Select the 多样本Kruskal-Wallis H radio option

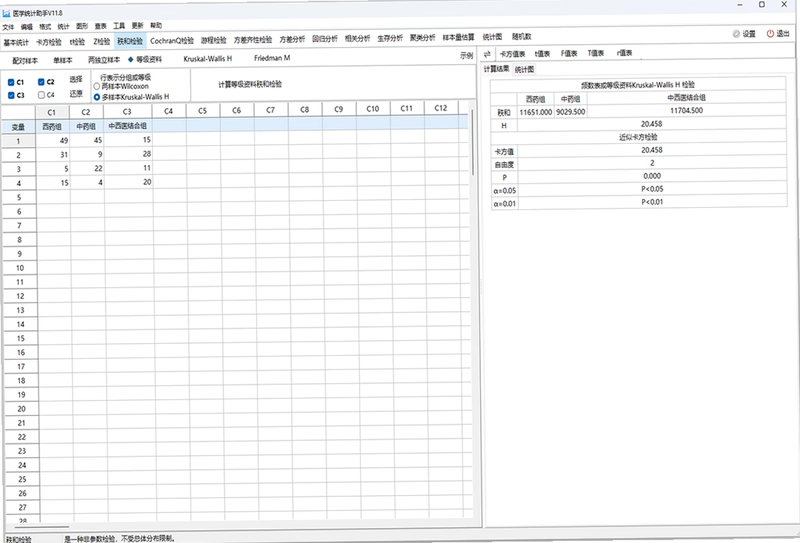click(96, 97)
